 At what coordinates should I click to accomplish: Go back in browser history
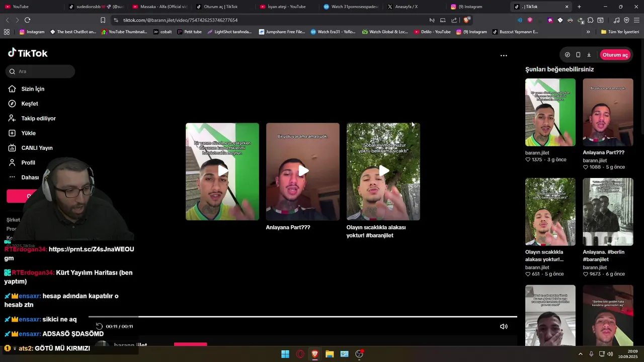click(7, 20)
